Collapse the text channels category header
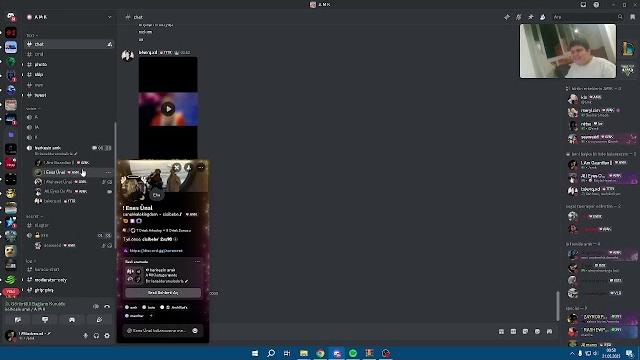The image size is (640, 360). [32, 35]
